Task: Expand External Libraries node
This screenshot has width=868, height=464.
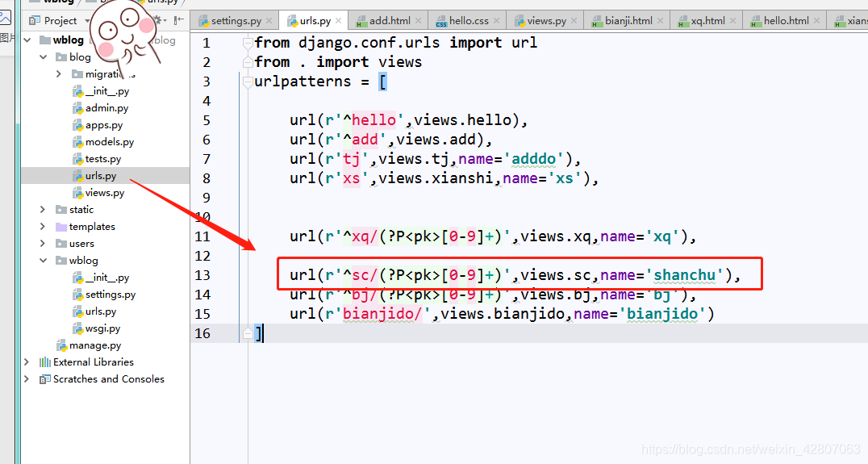Action: (x=27, y=362)
